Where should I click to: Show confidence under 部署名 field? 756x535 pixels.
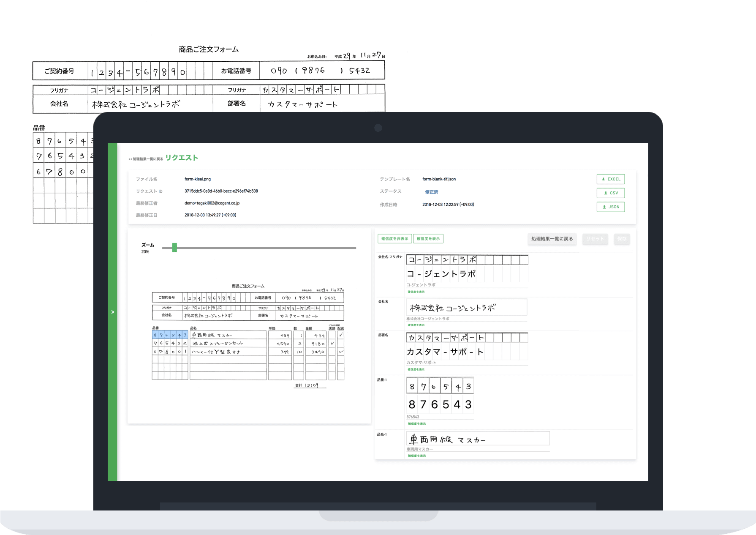(x=416, y=369)
